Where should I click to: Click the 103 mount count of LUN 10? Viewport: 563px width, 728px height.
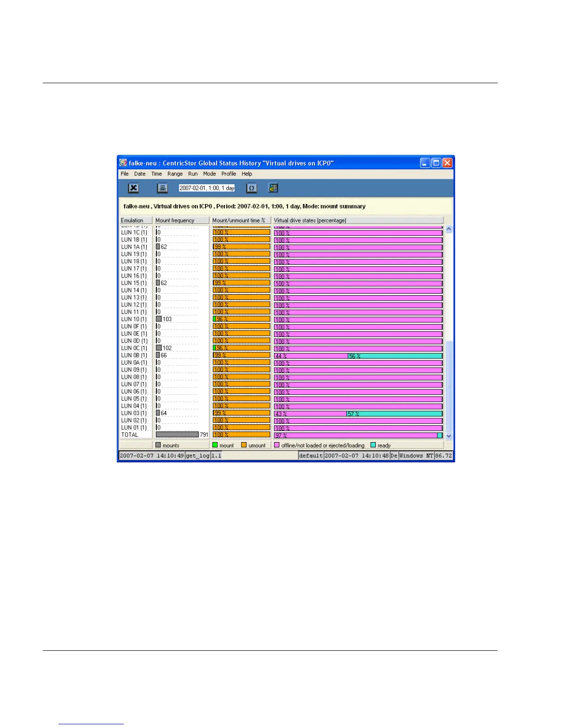pos(167,319)
